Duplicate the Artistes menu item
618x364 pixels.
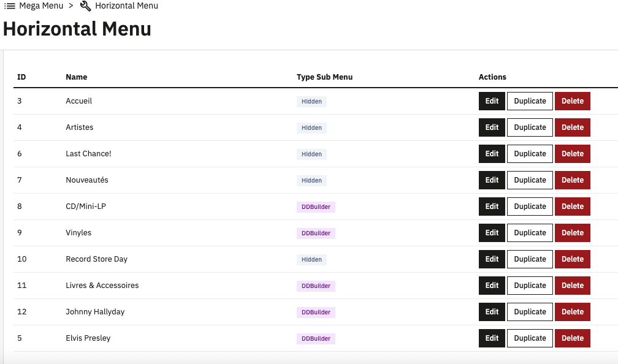pyautogui.click(x=530, y=127)
